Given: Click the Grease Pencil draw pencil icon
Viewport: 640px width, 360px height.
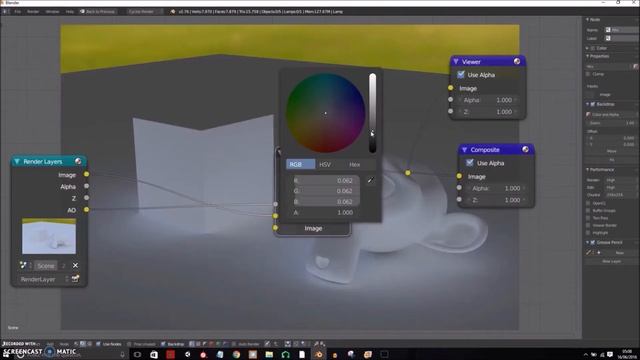Looking at the screenshot, I should point(588,253).
